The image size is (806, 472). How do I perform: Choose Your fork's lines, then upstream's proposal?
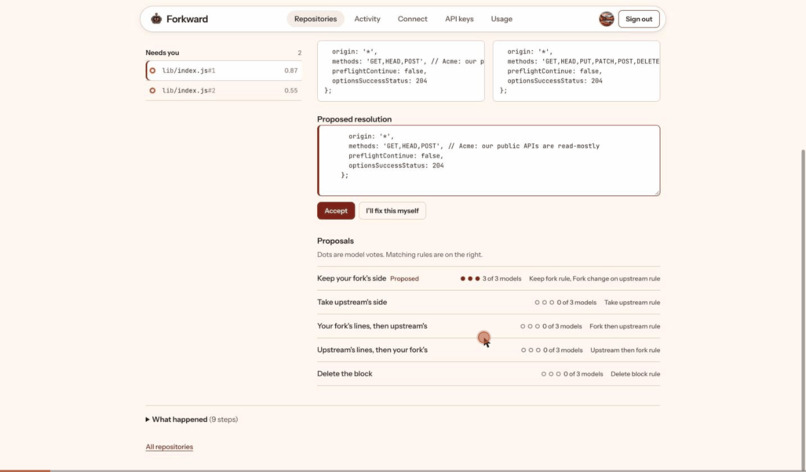[x=488, y=326]
